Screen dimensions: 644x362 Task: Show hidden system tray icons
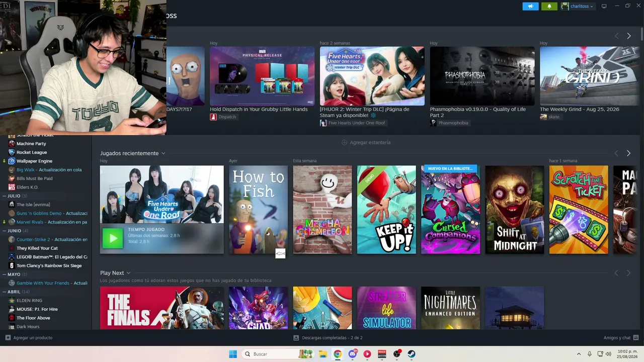[579, 354]
